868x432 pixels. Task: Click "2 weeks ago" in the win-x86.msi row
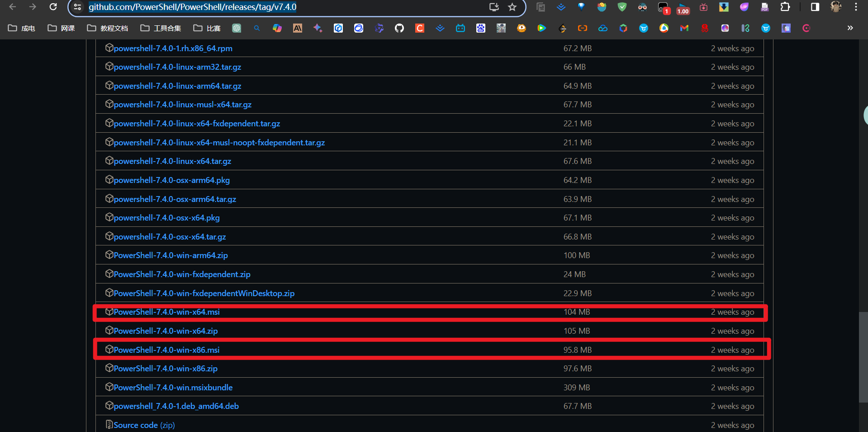(x=732, y=350)
